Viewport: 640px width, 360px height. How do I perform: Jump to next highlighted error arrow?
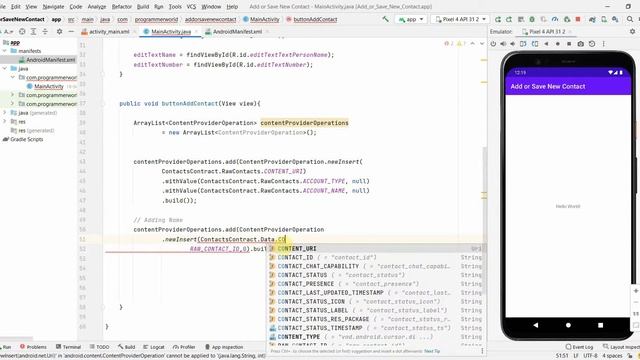pyautogui.click(x=482, y=44)
